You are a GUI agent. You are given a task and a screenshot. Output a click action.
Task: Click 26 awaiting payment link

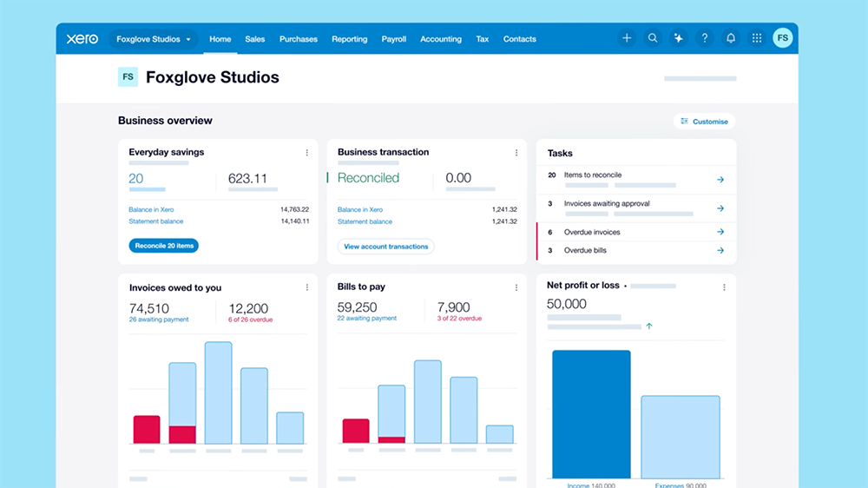159,320
